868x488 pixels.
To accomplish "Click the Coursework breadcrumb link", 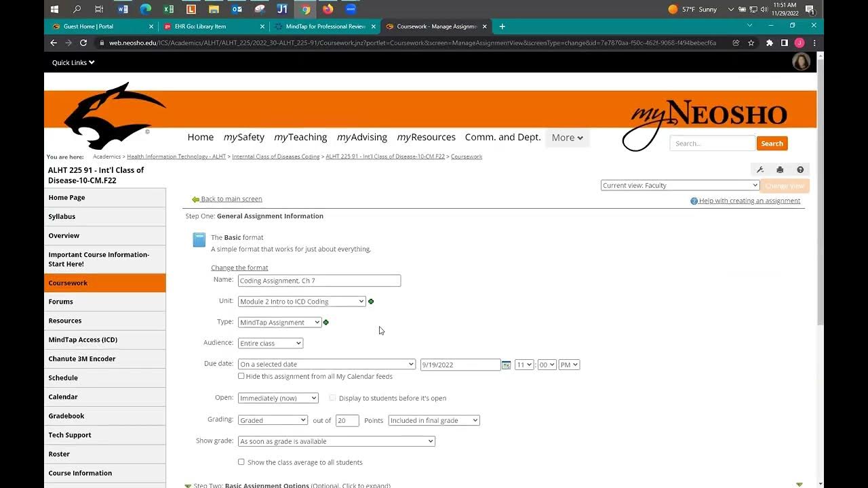I will 467,157.
